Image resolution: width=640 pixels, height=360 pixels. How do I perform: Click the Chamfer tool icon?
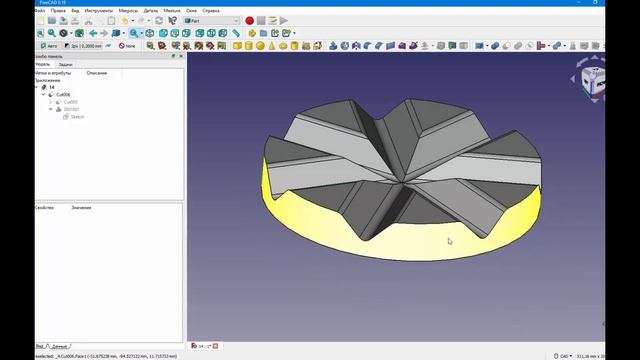point(379,46)
